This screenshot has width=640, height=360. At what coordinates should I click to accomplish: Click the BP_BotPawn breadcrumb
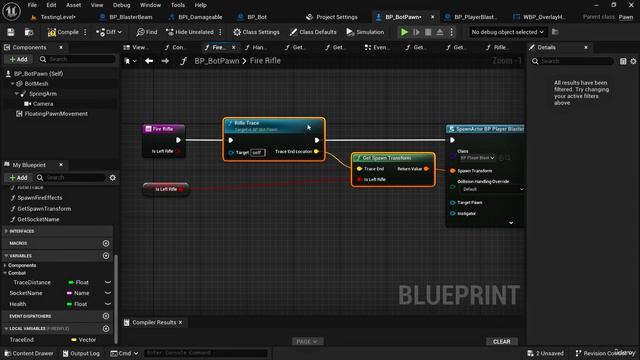[217, 61]
